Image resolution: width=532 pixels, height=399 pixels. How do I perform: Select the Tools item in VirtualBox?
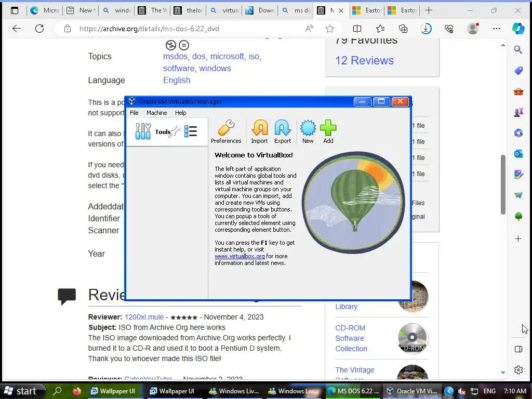click(x=167, y=132)
